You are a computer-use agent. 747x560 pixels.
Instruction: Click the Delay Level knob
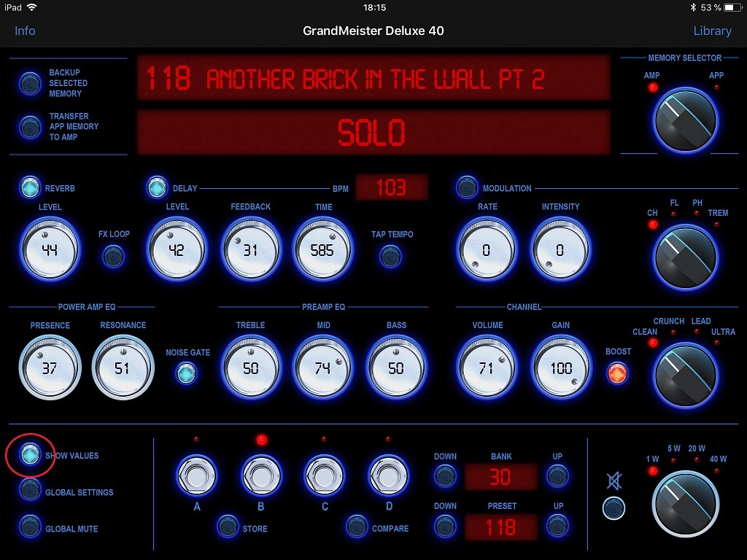(x=177, y=249)
